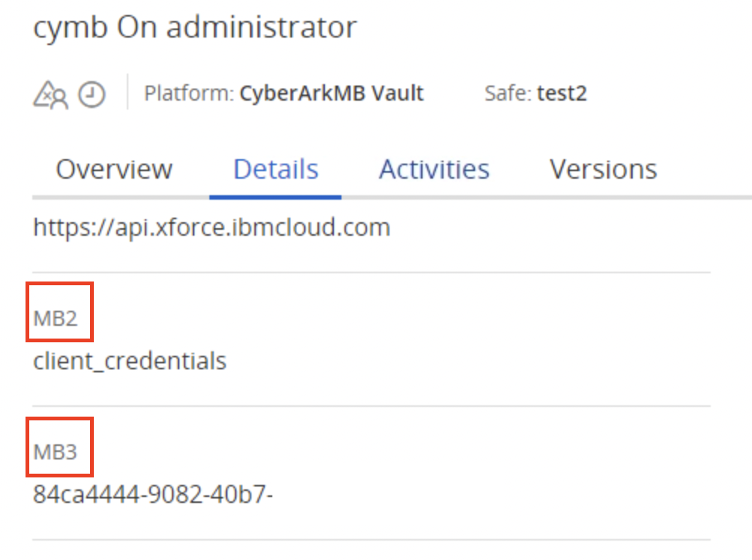Select the client_credentials value
Screen dimensions: 752x560
tap(130, 361)
